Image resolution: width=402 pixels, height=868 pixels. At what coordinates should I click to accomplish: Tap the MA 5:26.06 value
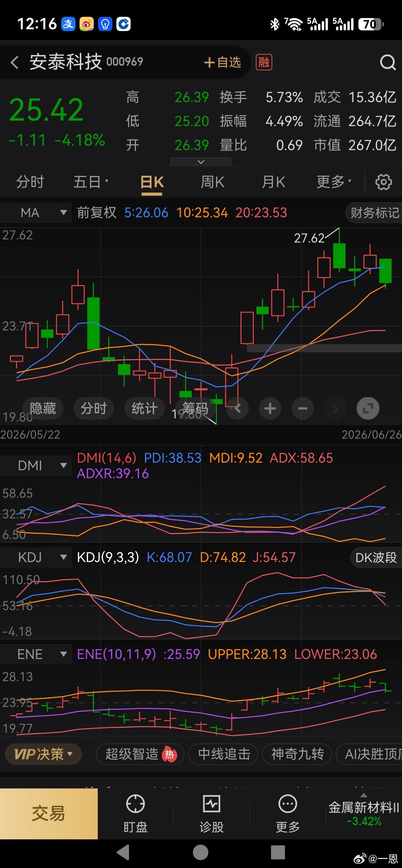tap(146, 213)
